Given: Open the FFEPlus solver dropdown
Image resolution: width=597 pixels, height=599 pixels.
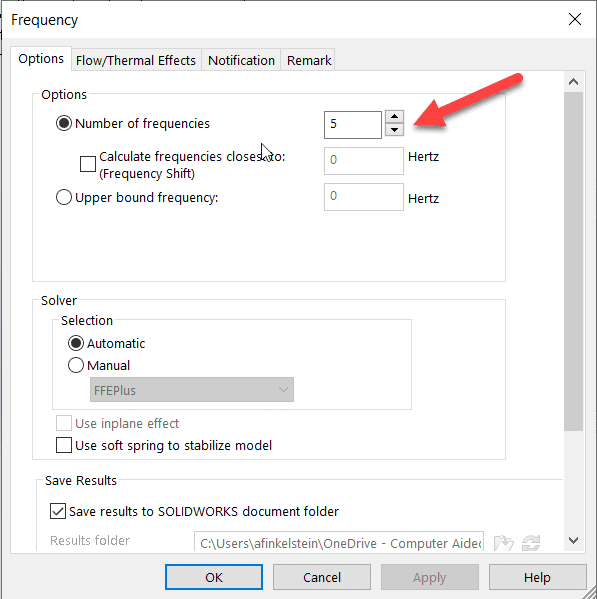Looking at the screenshot, I should (x=192, y=390).
